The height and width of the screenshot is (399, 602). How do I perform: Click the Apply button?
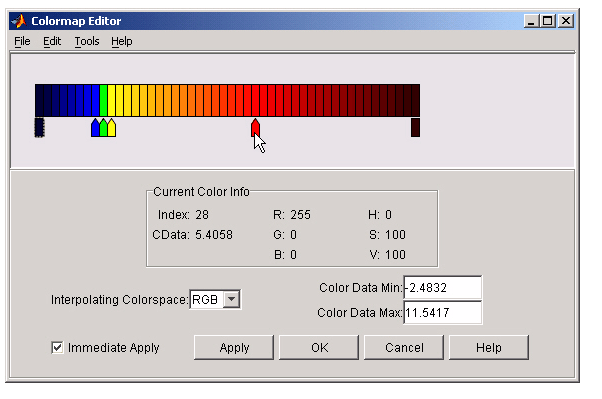click(x=234, y=348)
